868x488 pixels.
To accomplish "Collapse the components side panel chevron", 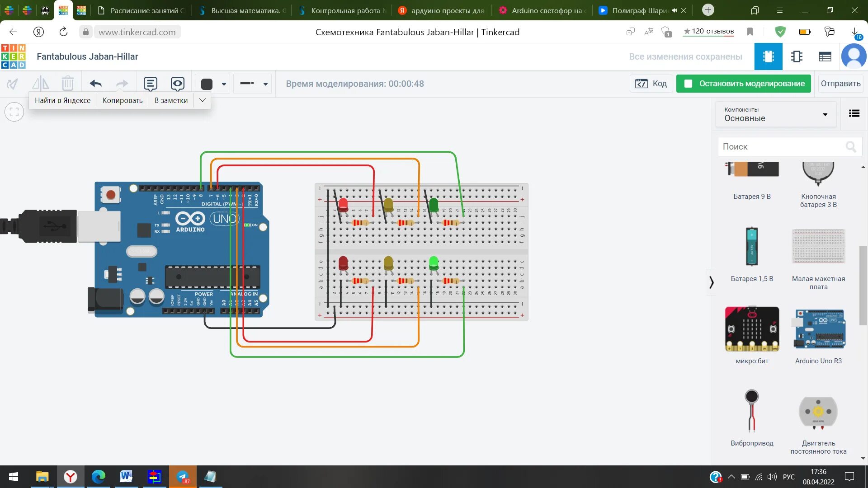I will [x=711, y=282].
